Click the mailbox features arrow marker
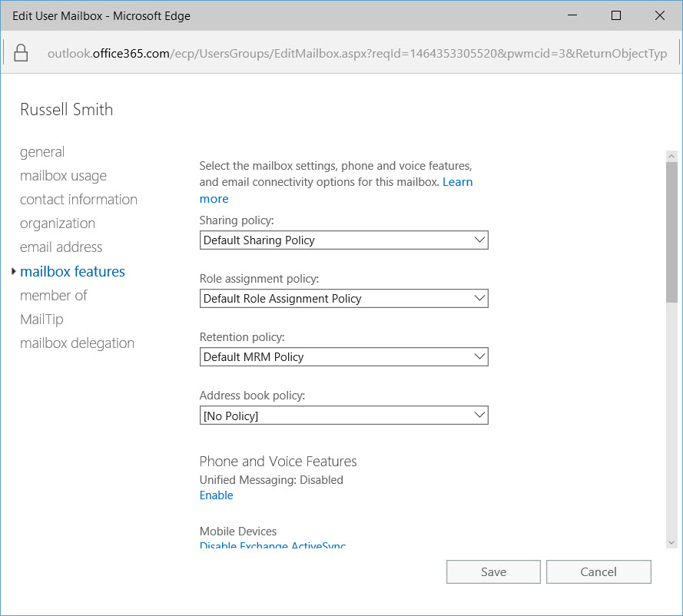This screenshot has height=616, width=683. 13,271
